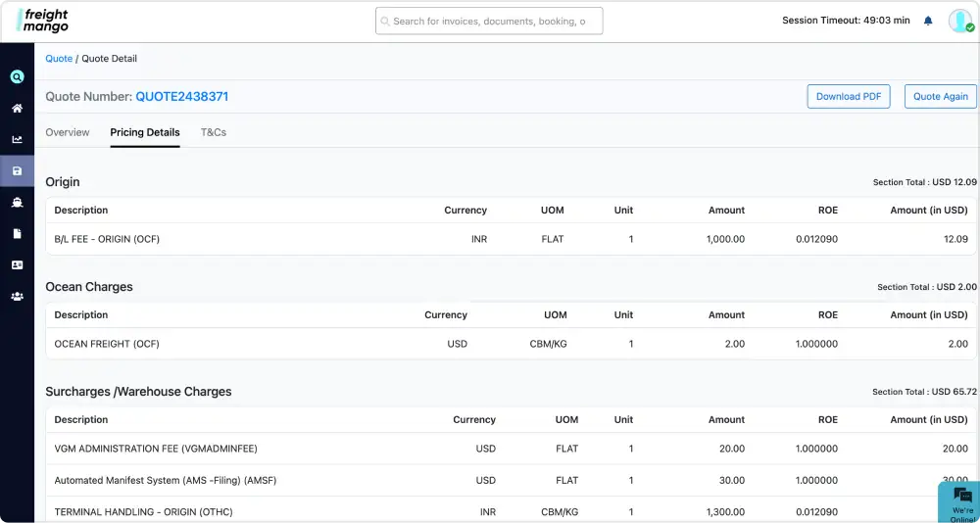Open the documents file icon in sidebar
Screen dimensions: 980x523
(17, 233)
